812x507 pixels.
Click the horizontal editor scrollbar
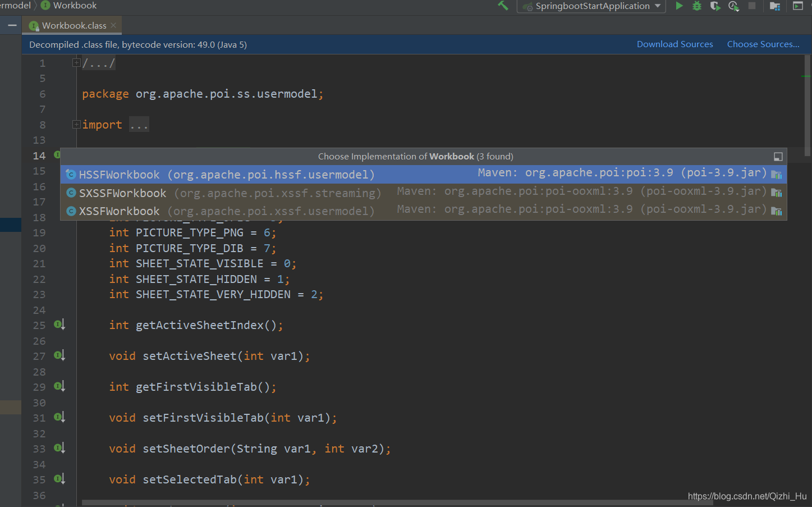pyautogui.click(x=397, y=503)
